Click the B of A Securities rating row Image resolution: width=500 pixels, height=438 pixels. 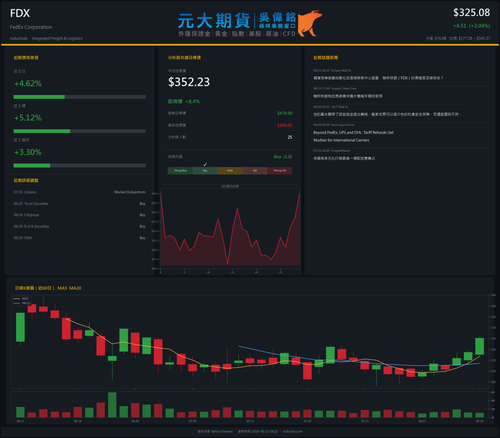(x=80, y=226)
